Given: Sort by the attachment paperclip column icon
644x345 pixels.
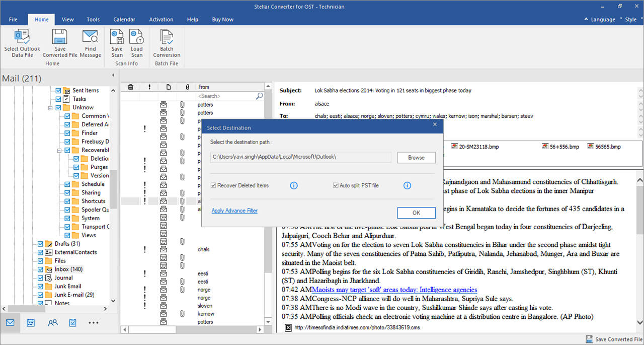Looking at the screenshot, I should 187,87.
